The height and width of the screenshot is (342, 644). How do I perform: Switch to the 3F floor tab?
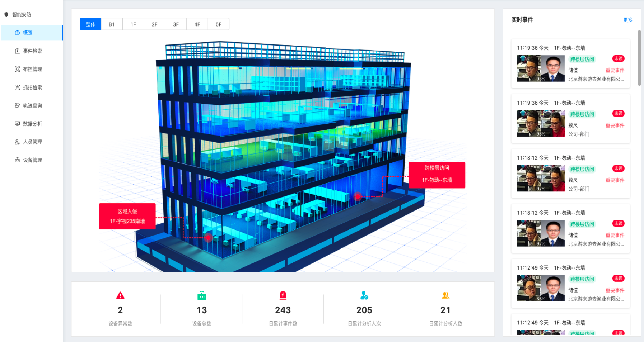coord(176,24)
